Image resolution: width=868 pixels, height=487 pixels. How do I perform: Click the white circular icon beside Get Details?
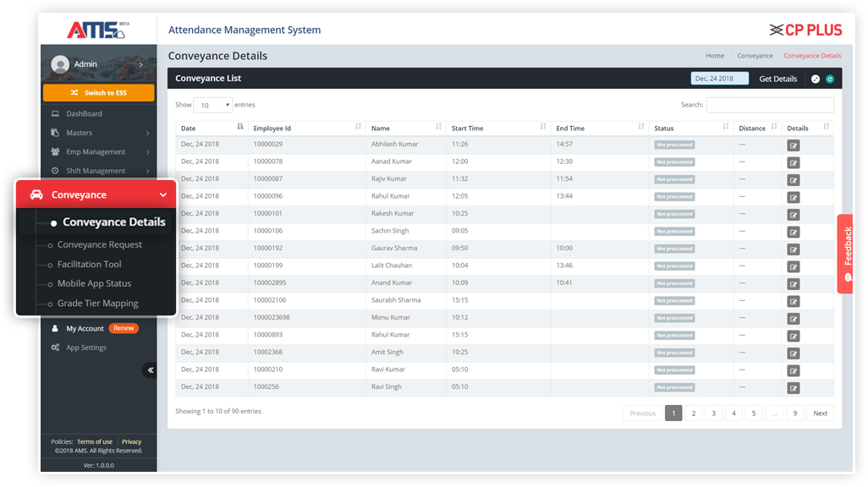[816, 79]
